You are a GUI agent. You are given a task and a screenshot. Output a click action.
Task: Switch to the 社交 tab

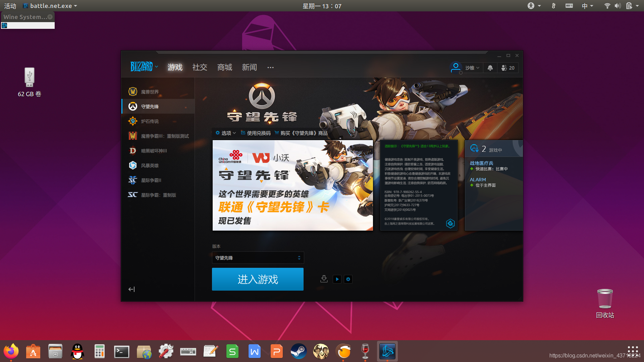pos(200,67)
